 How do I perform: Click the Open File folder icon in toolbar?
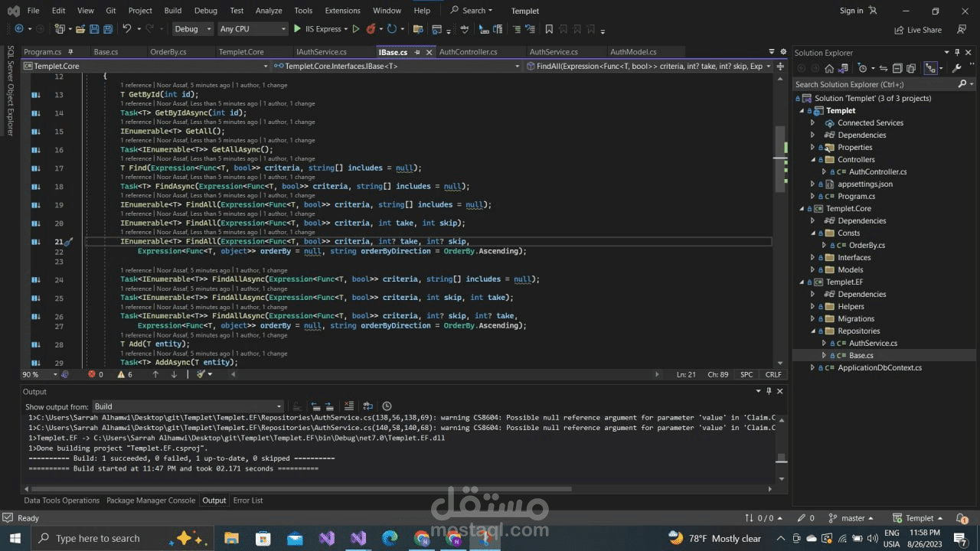(80, 29)
